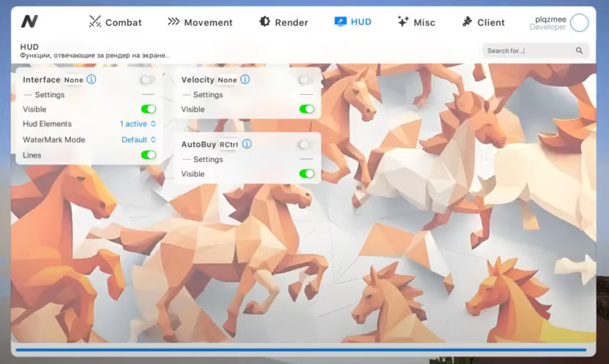Click the Misc sparkles icon
The height and width of the screenshot is (364, 609).
(x=403, y=22)
